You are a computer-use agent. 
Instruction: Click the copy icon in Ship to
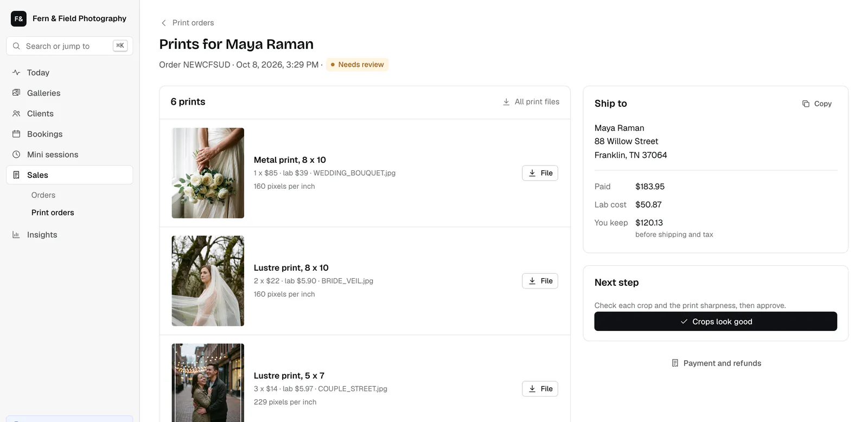806,104
